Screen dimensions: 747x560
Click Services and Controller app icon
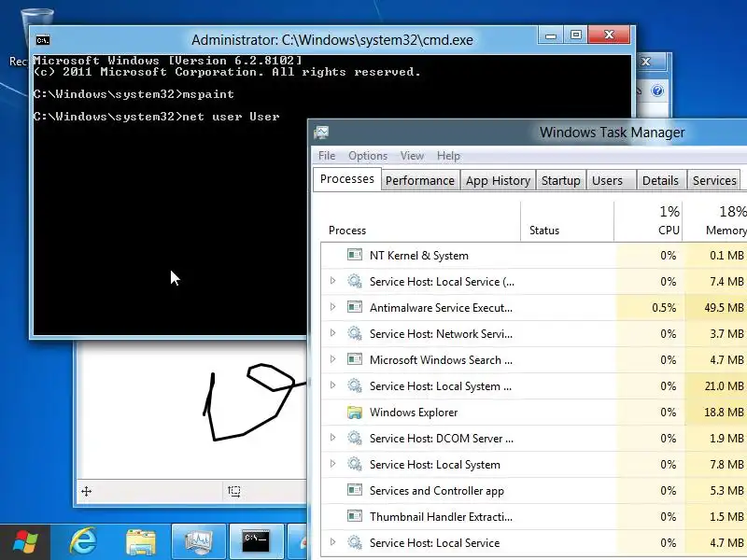tap(355, 490)
